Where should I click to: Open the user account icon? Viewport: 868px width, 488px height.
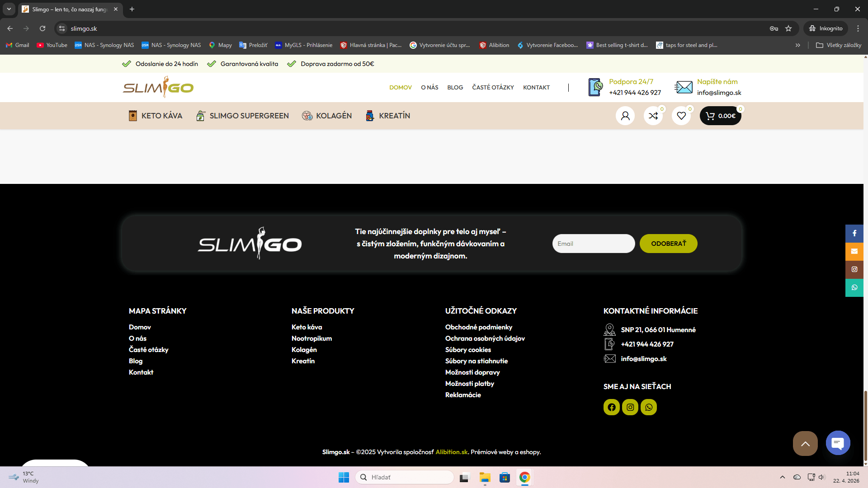625,116
